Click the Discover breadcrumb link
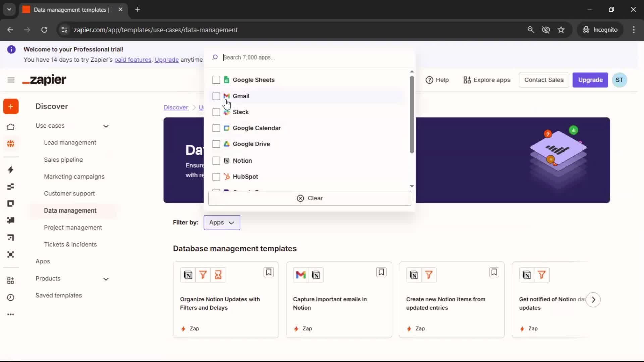 pos(176,107)
